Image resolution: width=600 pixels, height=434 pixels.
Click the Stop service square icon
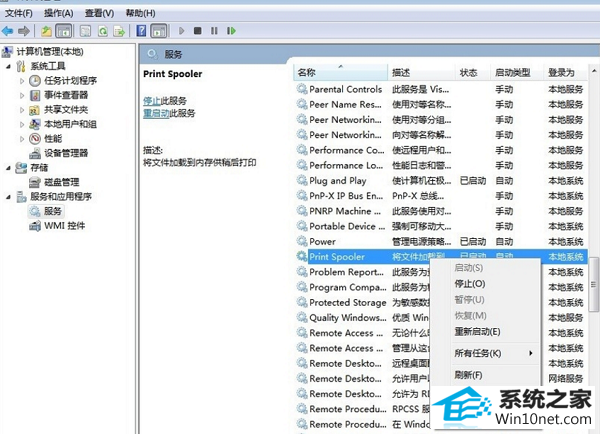197,31
